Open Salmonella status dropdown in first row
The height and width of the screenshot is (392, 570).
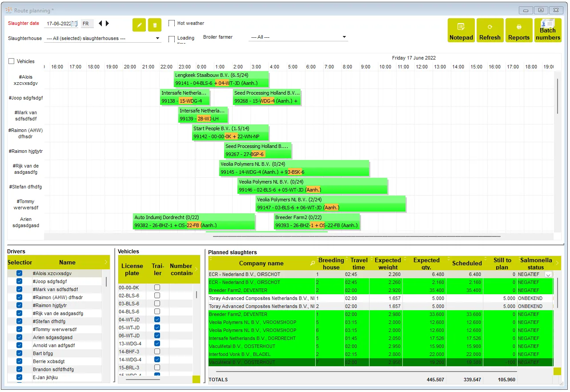coord(548,275)
